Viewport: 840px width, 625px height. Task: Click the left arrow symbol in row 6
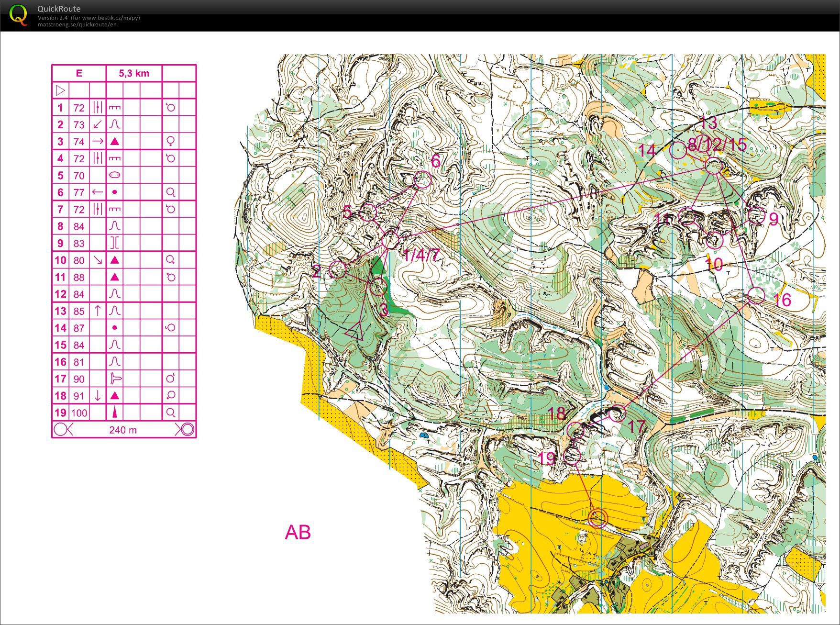coord(98,192)
